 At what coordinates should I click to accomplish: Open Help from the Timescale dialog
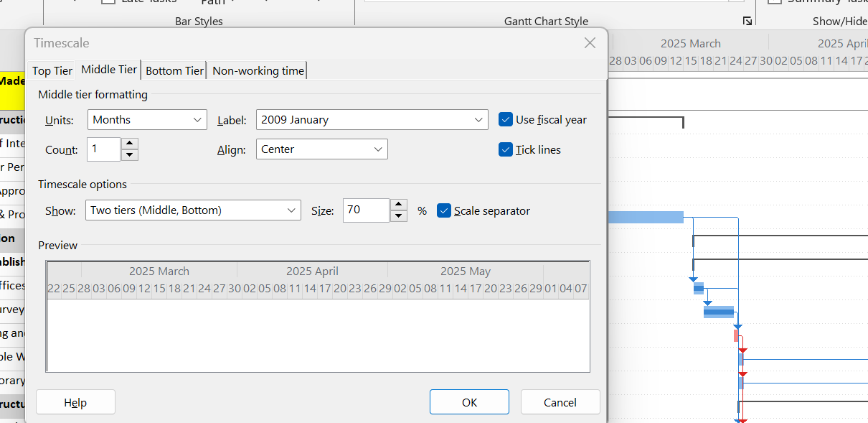(x=75, y=401)
